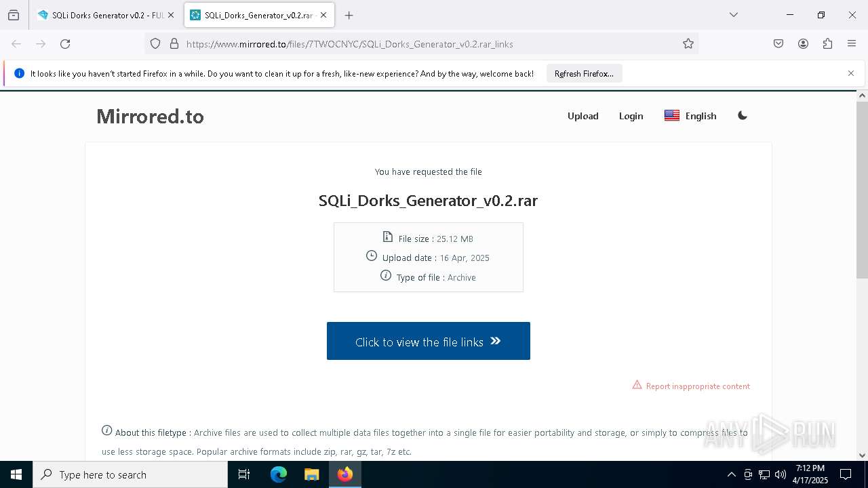868x488 pixels.
Task: Click the file name SQLi_Dorks_Generator_v0.2.rar heading
Action: 429,201
